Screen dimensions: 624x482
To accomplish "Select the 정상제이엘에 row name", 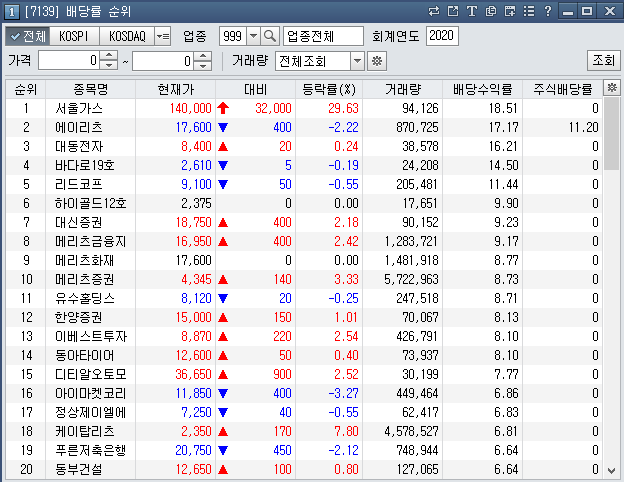I will click(x=91, y=412).
